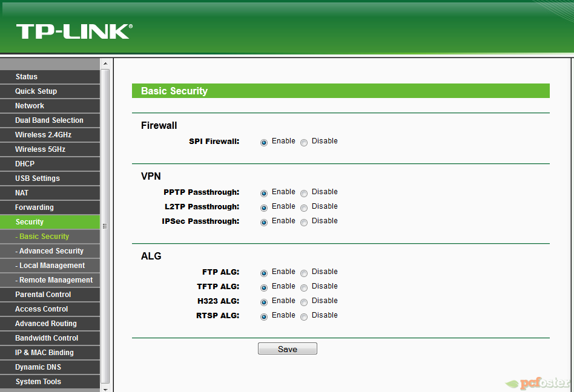Select Enable for PPTP Passthrough
This screenshot has width=574, height=392.
264,194
